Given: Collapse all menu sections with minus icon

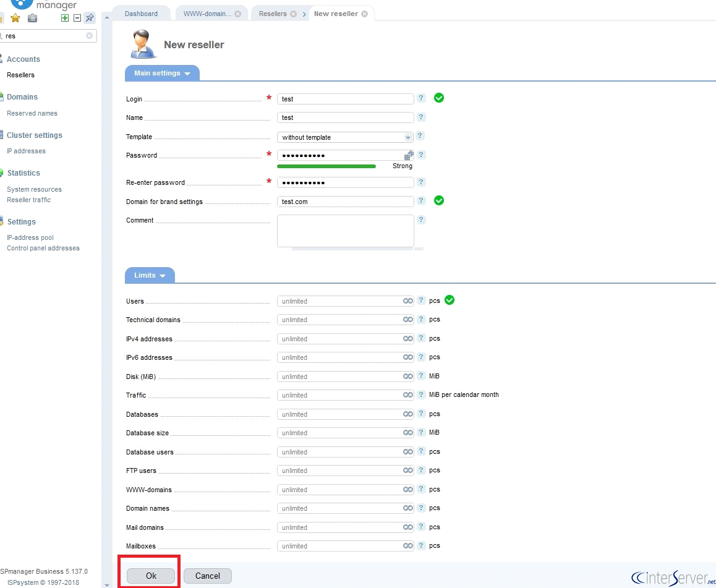Looking at the screenshot, I should point(77,18).
